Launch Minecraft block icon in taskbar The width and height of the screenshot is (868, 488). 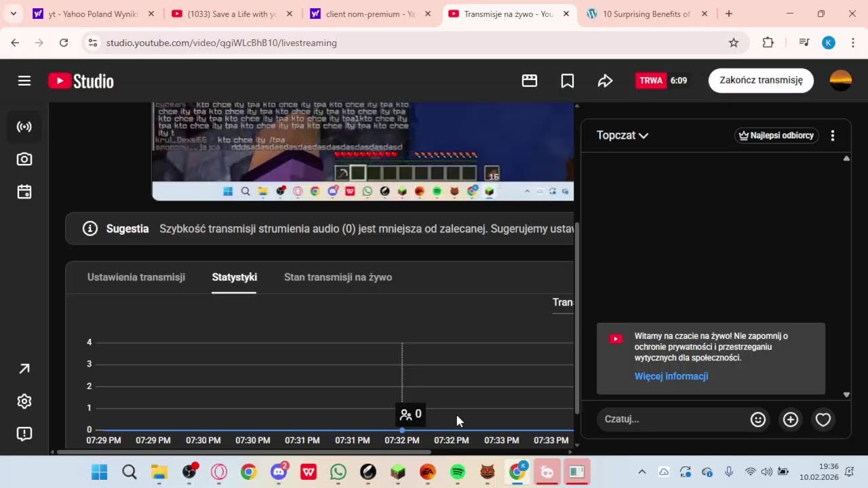[x=398, y=472]
